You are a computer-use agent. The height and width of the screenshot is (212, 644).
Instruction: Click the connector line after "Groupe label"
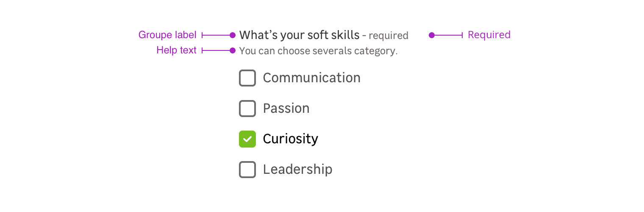(x=216, y=35)
